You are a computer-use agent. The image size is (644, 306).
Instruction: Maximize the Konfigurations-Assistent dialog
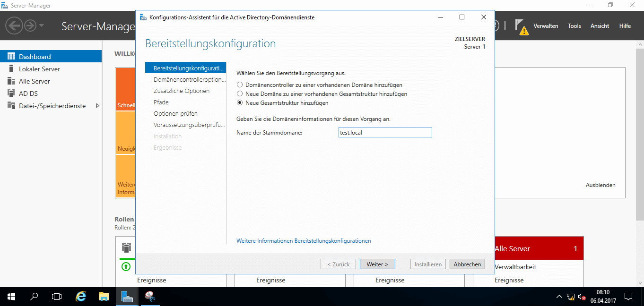coord(462,17)
